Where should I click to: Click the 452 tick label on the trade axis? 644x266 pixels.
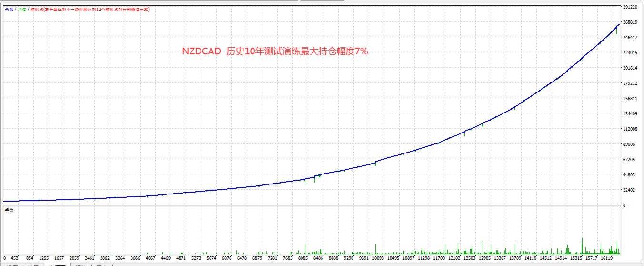point(14,258)
